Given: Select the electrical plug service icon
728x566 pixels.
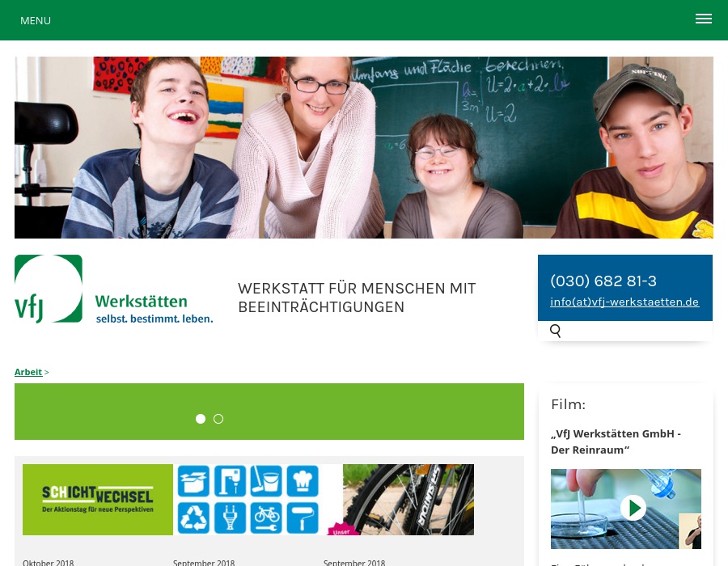Looking at the screenshot, I should click(x=230, y=517).
